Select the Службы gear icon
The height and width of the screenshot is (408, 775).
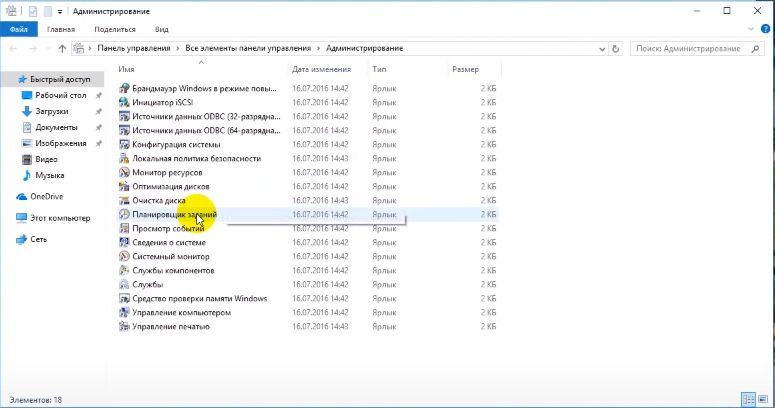[x=124, y=285]
